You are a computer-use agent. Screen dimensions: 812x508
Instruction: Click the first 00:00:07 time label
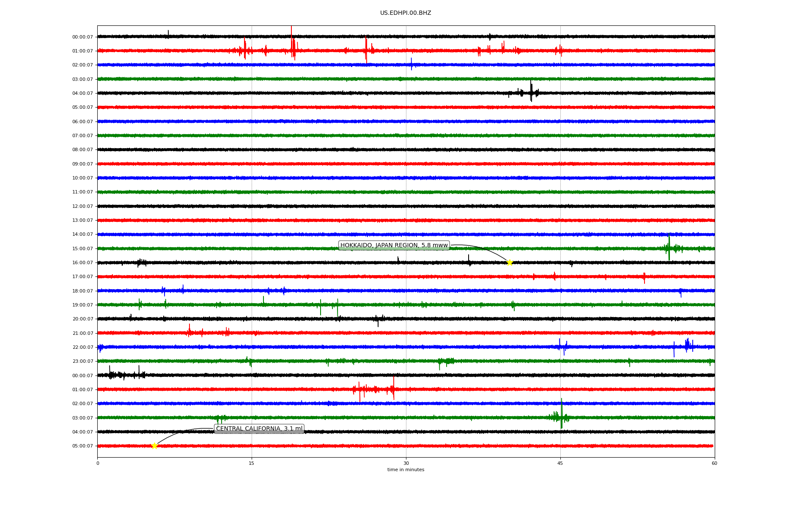click(x=82, y=37)
